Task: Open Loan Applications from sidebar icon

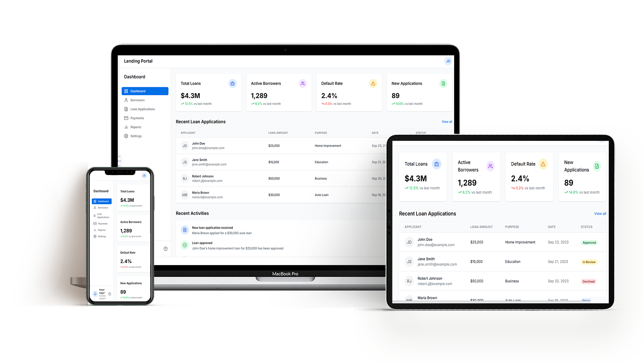Action: click(x=126, y=109)
